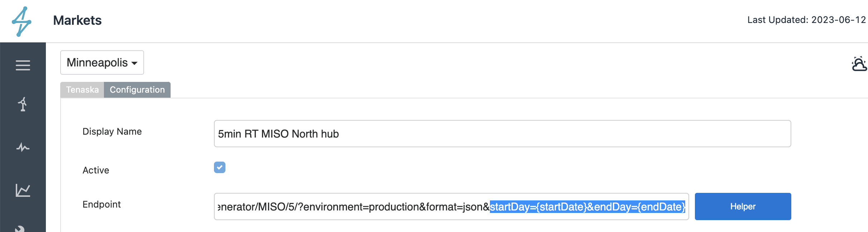
Task: Open the line chart sidebar icon
Action: click(x=23, y=190)
